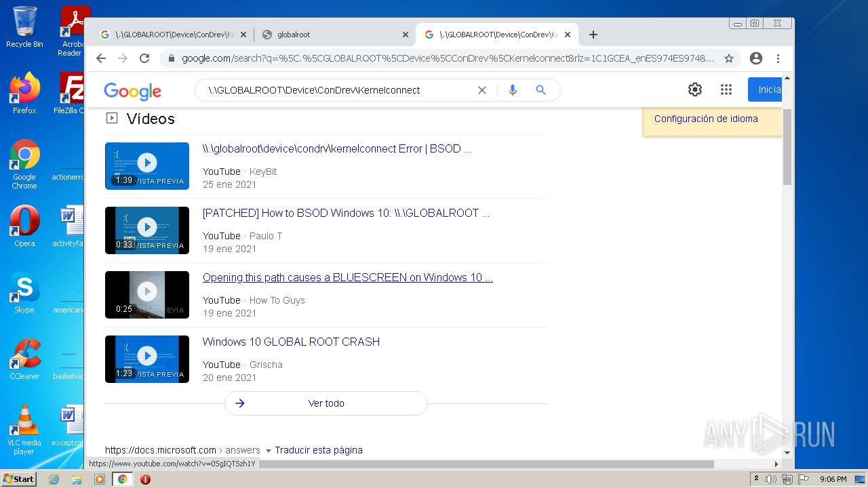
Task: Open the Chrome profile avatar icon
Action: pos(756,58)
